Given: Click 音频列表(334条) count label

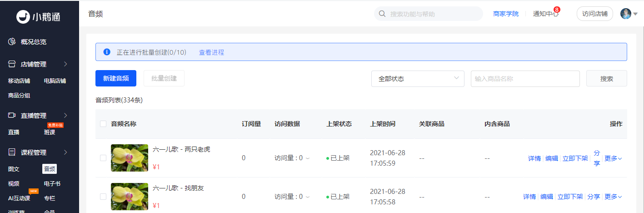Looking at the screenshot, I should [119, 100].
